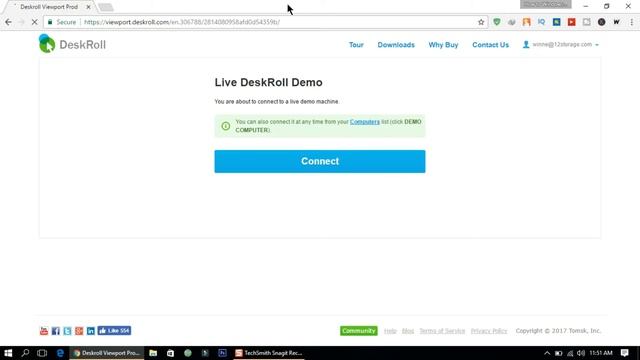Open Microsoft Store from taskbar

click(x=170, y=353)
